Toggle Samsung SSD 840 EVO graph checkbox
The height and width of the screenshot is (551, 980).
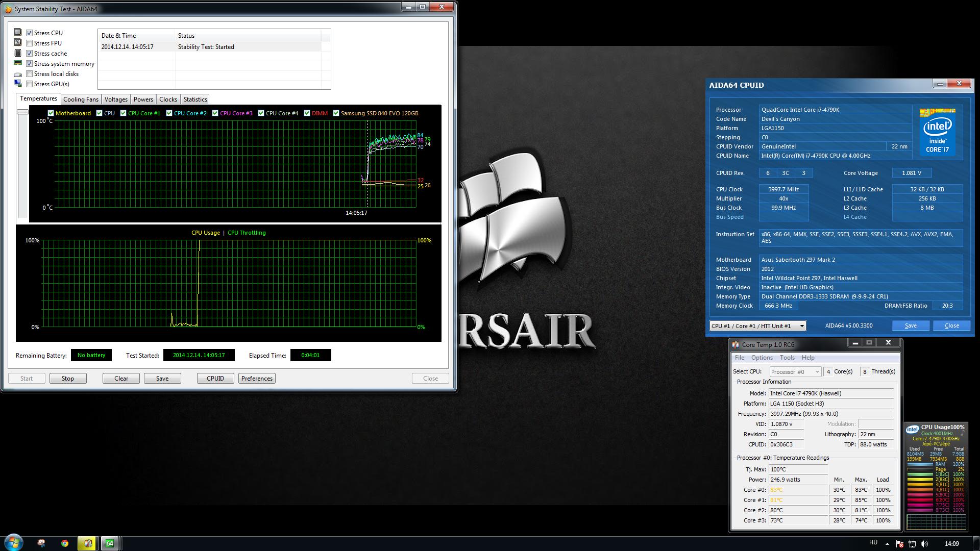336,113
